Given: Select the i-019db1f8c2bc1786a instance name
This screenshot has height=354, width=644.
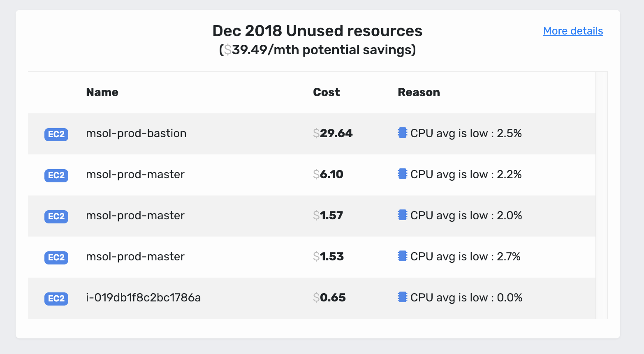Looking at the screenshot, I should click(x=143, y=298).
